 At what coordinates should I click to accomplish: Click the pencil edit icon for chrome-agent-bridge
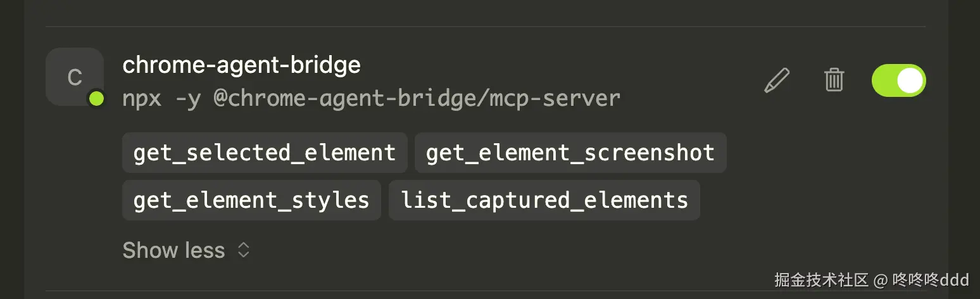click(777, 80)
